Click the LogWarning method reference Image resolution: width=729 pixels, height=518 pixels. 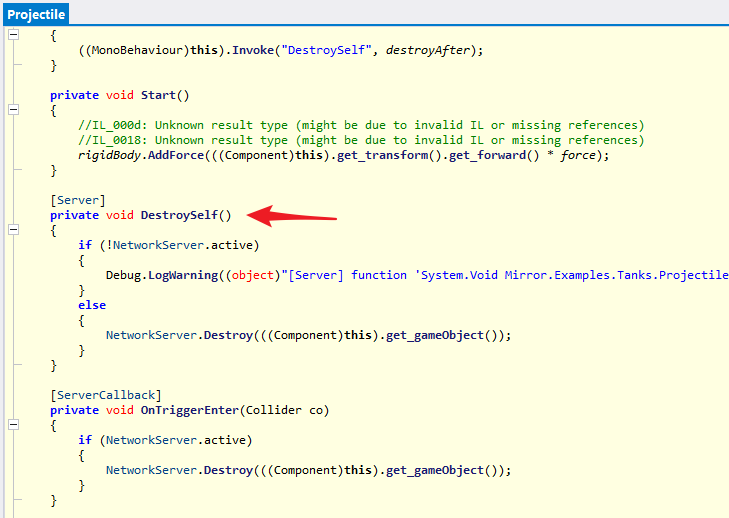pos(183,275)
